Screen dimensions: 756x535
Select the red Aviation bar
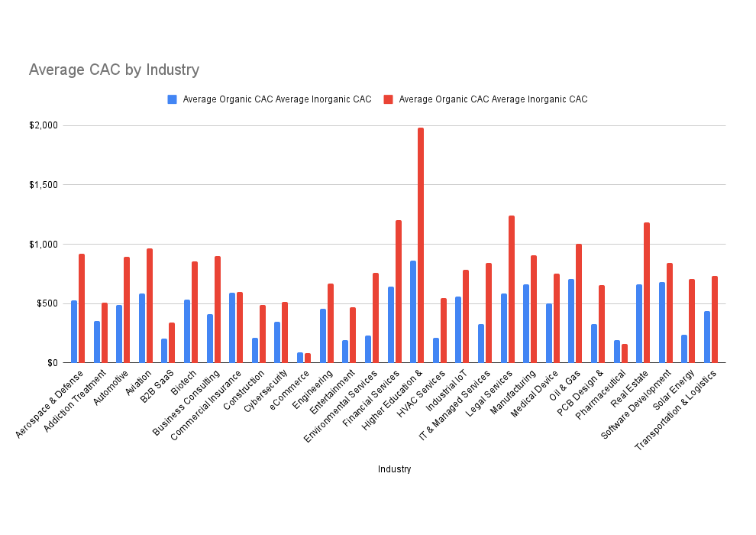(x=150, y=306)
